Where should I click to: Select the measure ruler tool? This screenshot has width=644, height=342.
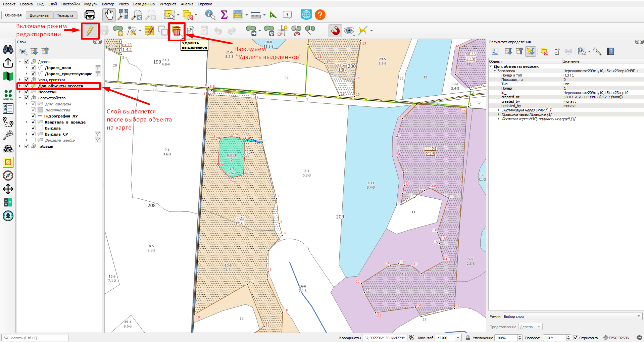click(256, 15)
